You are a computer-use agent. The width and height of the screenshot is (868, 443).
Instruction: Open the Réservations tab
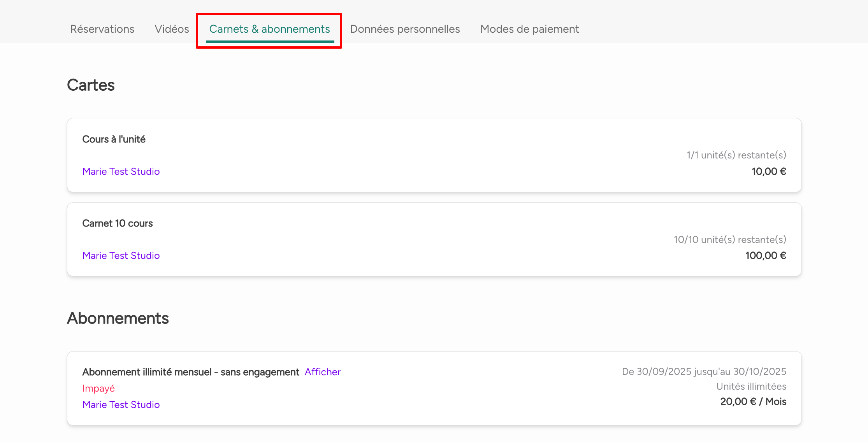(x=102, y=29)
